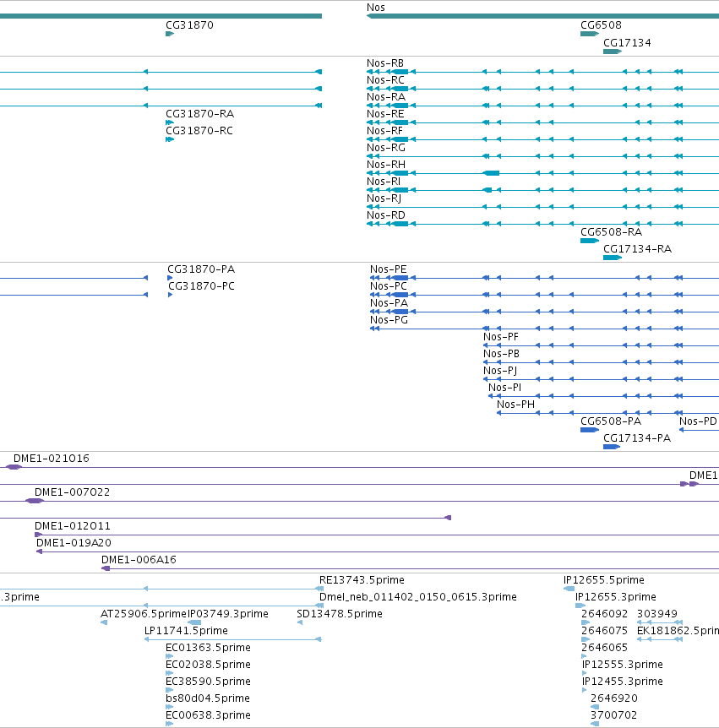Screen dimensions: 719x728
Task: Open transcript label Nos-RJ
Action: [384, 198]
